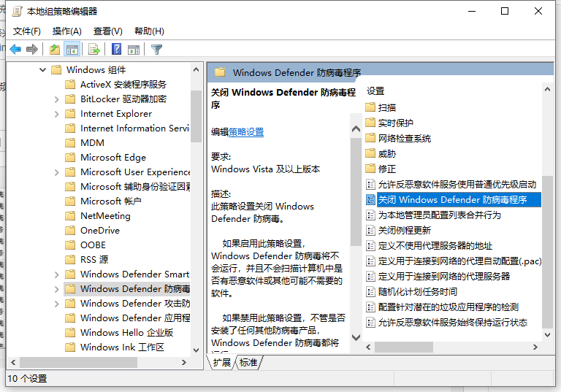Click the export list toolbar icon

click(x=93, y=50)
